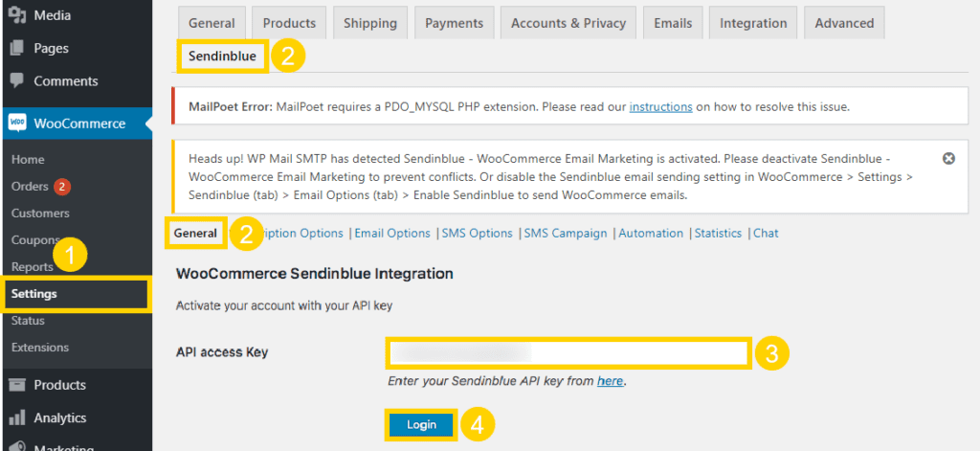Switch to the Payments tab

tap(455, 23)
